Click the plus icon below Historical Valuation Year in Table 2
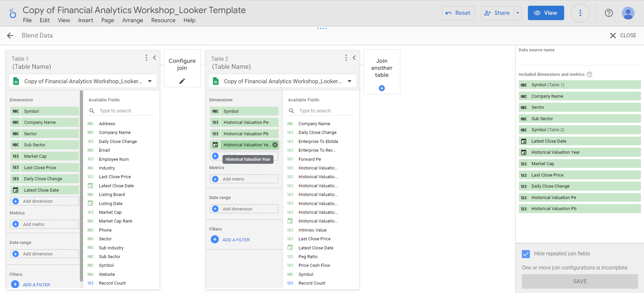 pyautogui.click(x=215, y=156)
